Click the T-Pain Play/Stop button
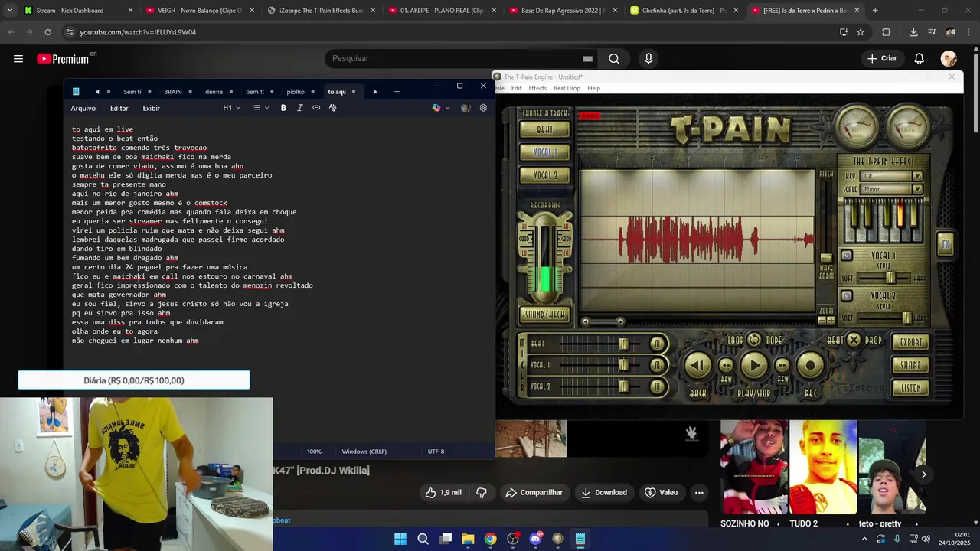 [x=754, y=366]
